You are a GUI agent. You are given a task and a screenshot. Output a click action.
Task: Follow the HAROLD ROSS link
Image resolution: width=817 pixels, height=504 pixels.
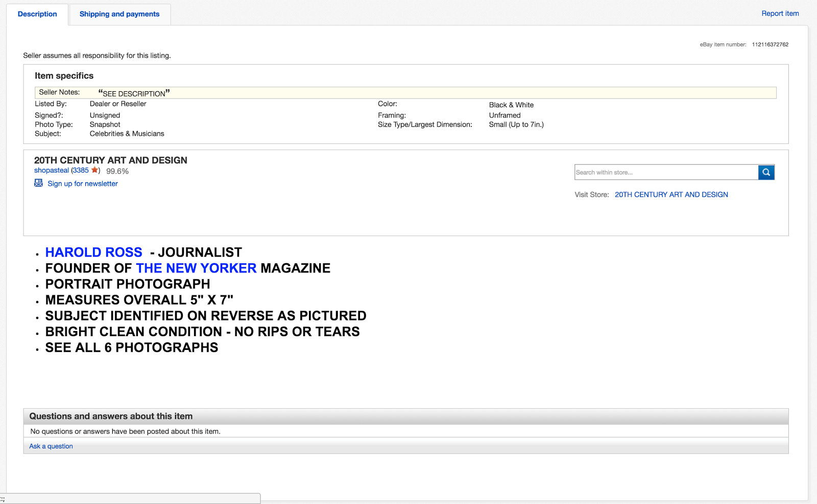coord(94,253)
